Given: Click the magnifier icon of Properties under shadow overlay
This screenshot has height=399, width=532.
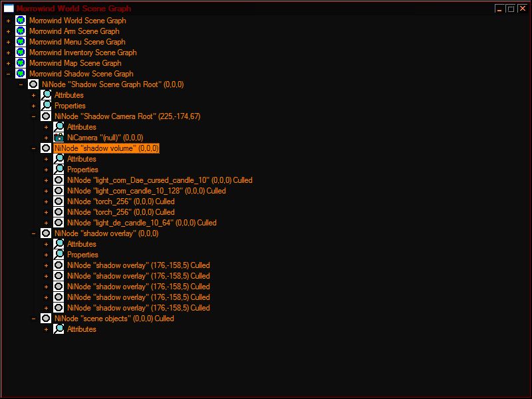Looking at the screenshot, I should point(59,255).
